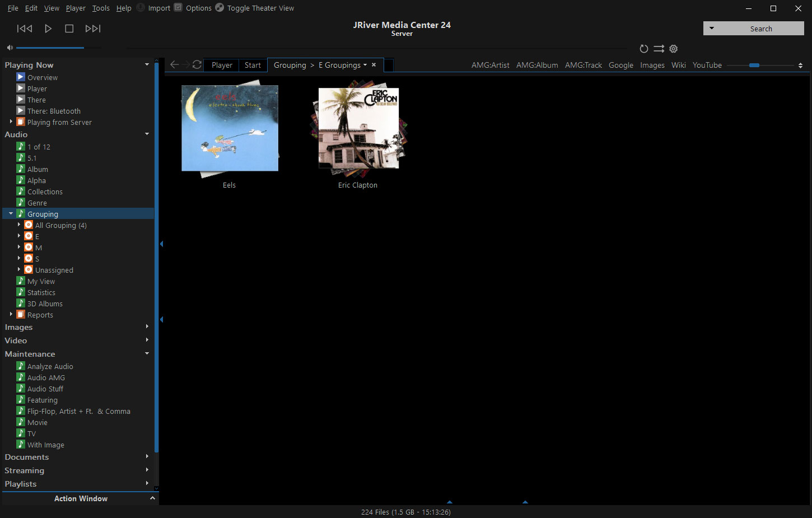Click the Import toolbar button
This screenshot has height=518, width=812.
tap(153, 8)
